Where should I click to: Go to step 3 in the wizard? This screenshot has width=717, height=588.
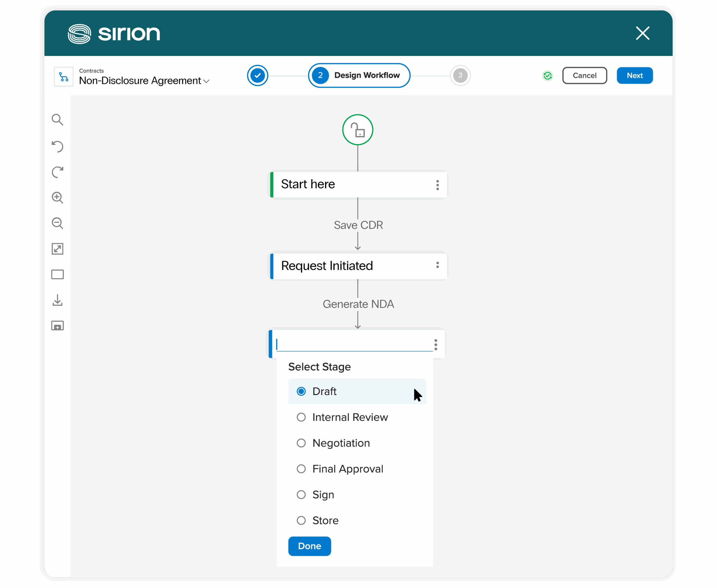point(460,76)
